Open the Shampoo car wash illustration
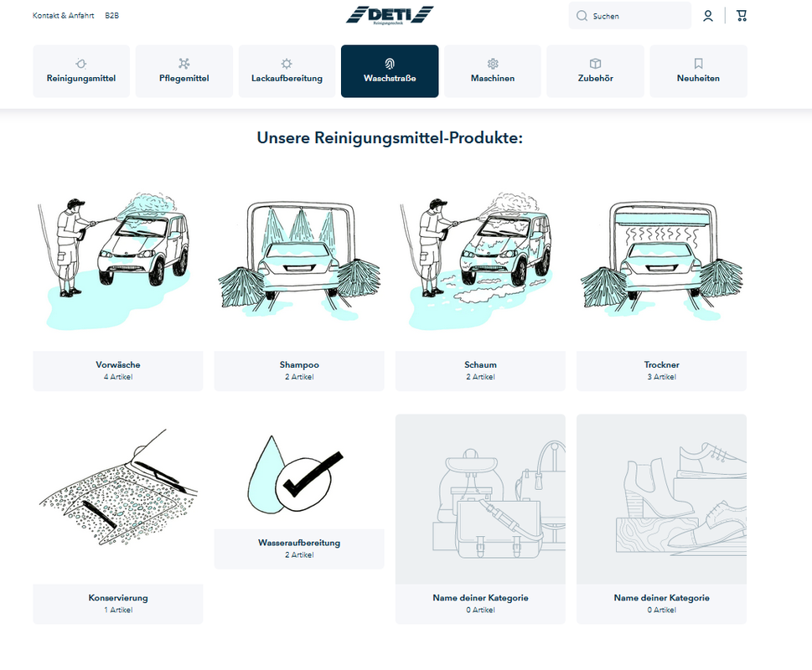This screenshot has height=670, width=812. tap(299, 261)
